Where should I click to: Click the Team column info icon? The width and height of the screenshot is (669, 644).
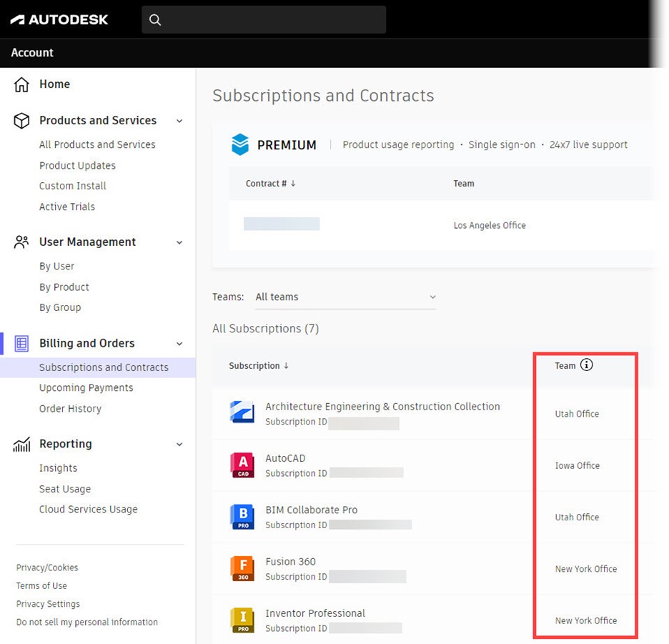588,365
